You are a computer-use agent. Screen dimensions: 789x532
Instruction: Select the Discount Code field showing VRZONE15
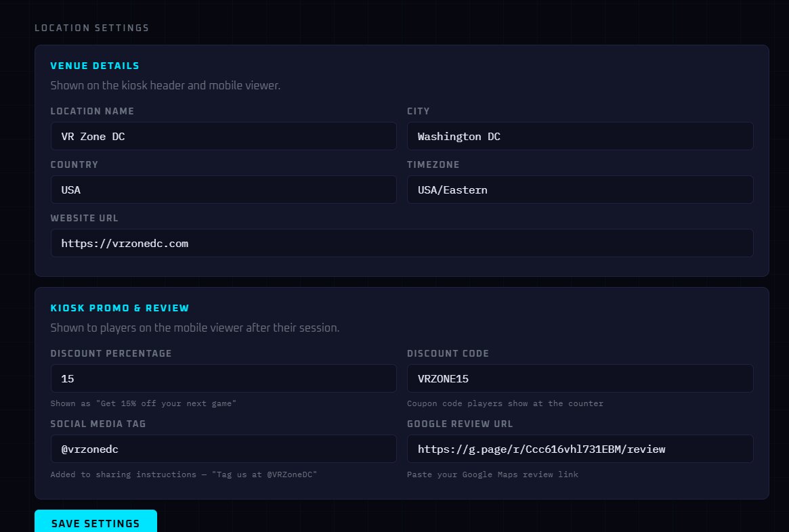pos(580,378)
